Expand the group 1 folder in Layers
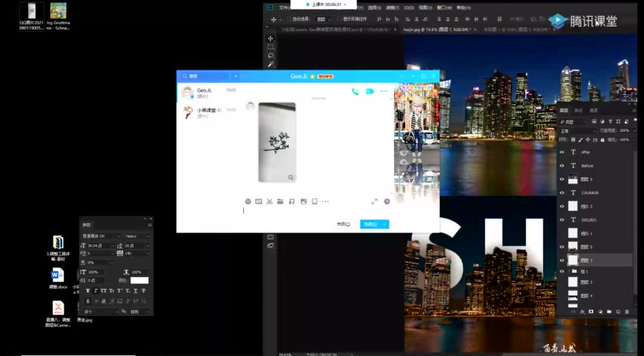This screenshot has width=644, height=356. tap(570, 271)
